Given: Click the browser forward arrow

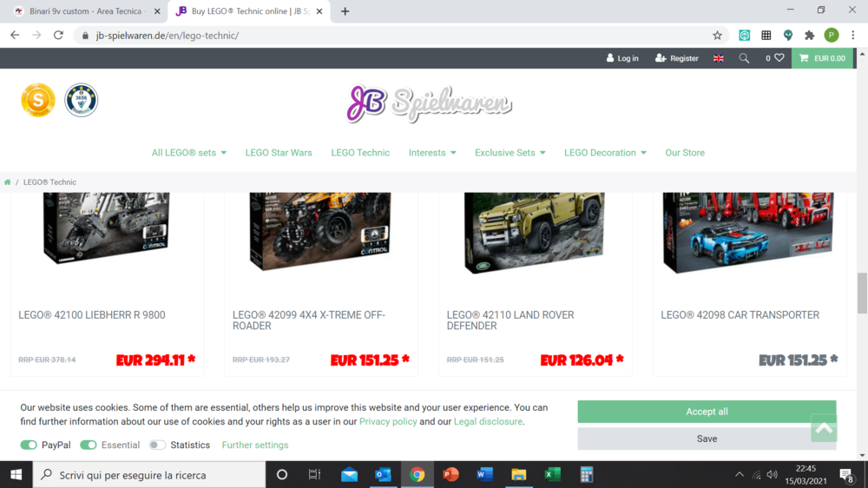Looking at the screenshot, I should tap(36, 35).
